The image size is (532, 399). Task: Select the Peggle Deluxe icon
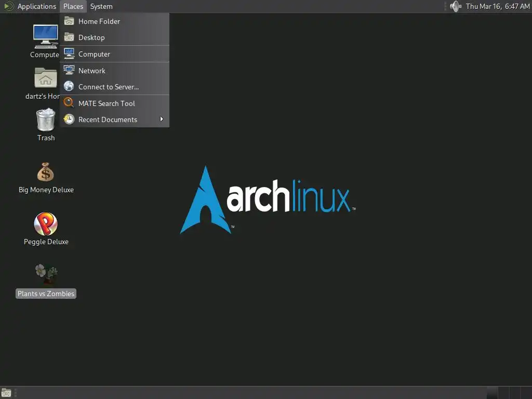(x=46, y=223)
